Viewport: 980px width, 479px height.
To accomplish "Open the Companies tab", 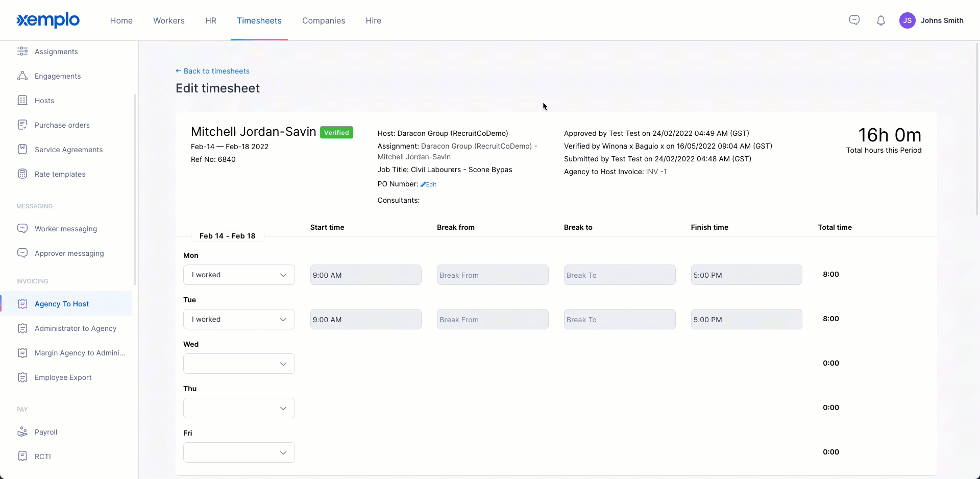I will (x=324, y=20).
